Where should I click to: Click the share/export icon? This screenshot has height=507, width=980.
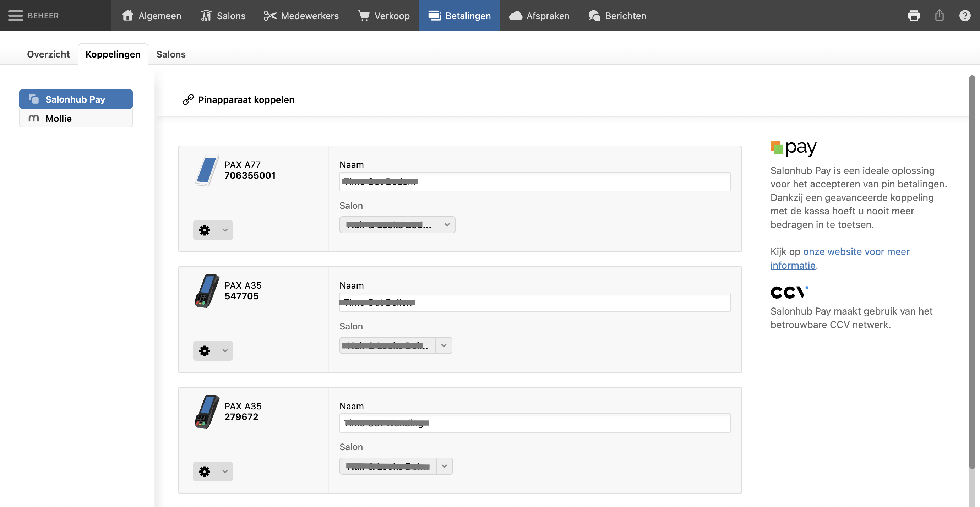coord(939,16)
